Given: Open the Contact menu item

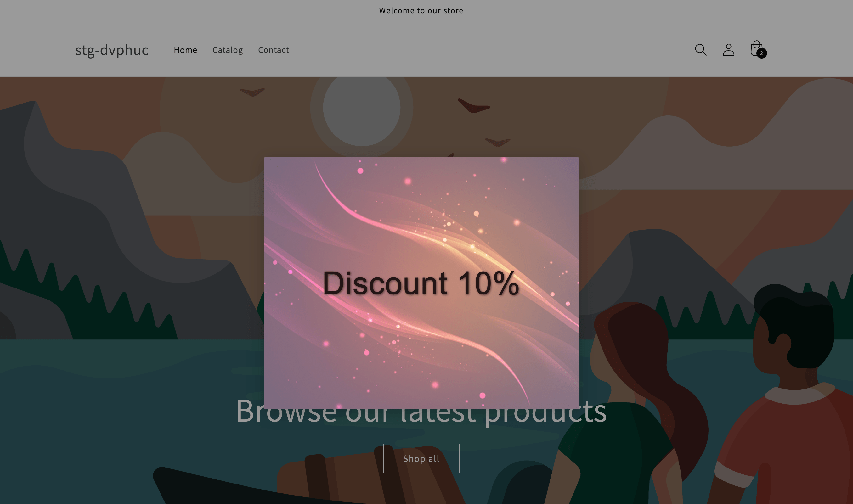Looking at the screenshot, I should click(274, 50).
